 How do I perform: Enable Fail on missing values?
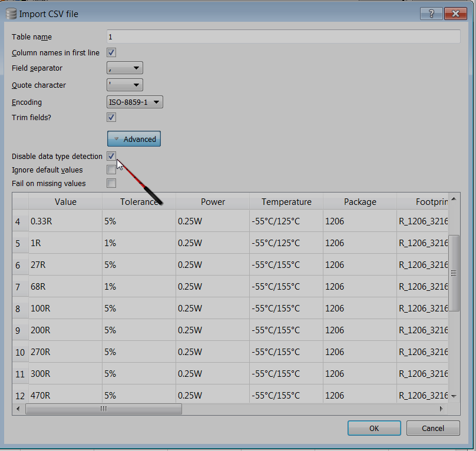coord(111,183)
